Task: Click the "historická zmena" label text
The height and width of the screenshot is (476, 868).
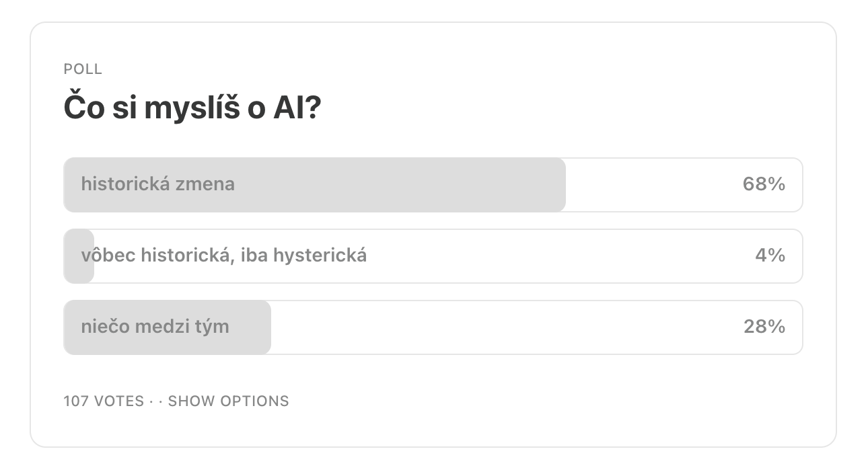Action: coord(158,184)
